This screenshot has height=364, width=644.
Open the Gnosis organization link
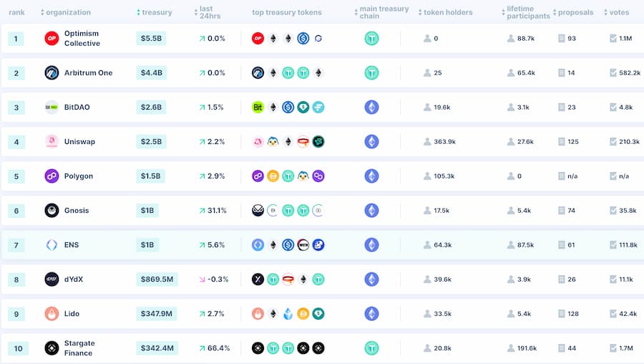[x=77, y=211]
